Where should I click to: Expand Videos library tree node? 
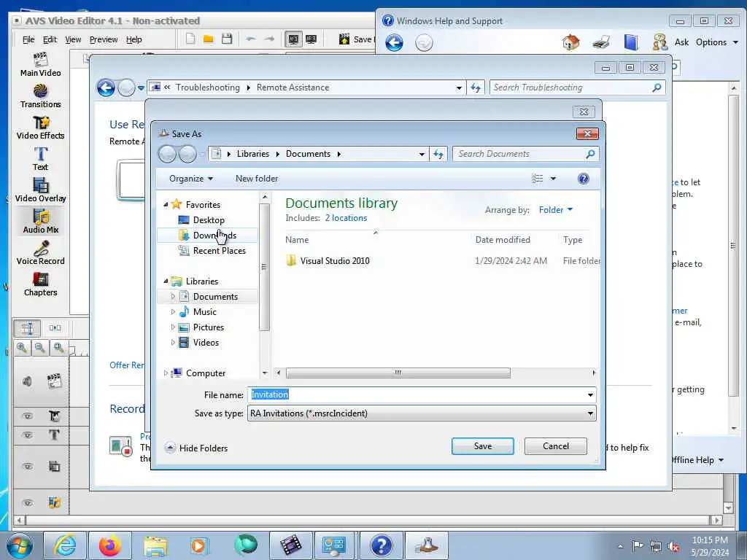pyautogui.click(x=173, y=343)
